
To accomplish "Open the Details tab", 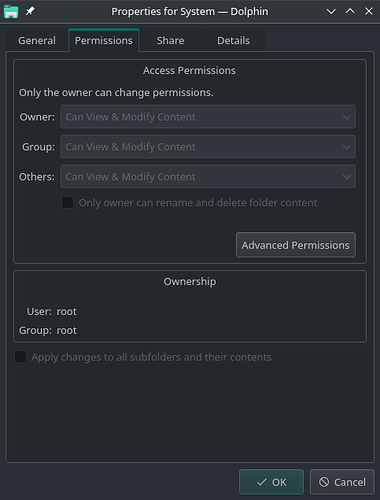I will [233, 40].
